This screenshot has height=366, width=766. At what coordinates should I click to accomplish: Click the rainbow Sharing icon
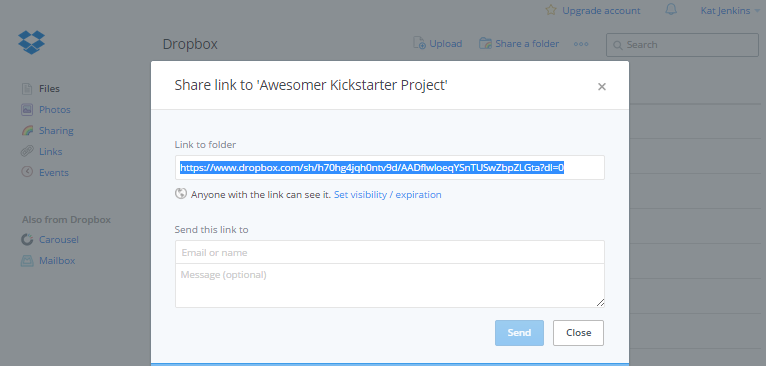27,130
